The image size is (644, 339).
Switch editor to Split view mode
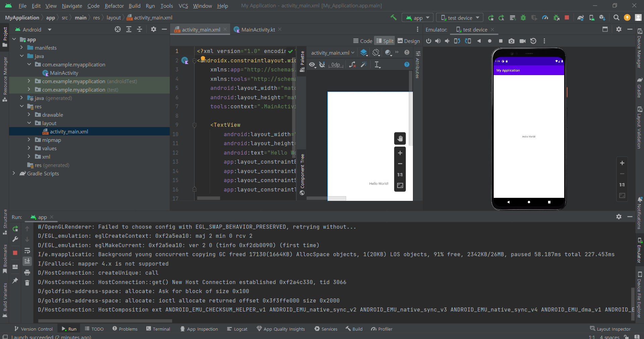[384, 41]
